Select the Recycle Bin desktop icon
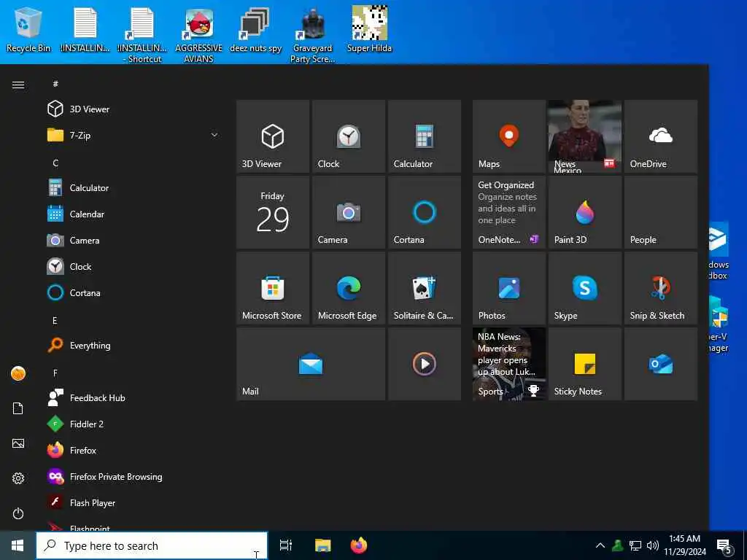Screen dimensions: 747x560 pos(28,31)
